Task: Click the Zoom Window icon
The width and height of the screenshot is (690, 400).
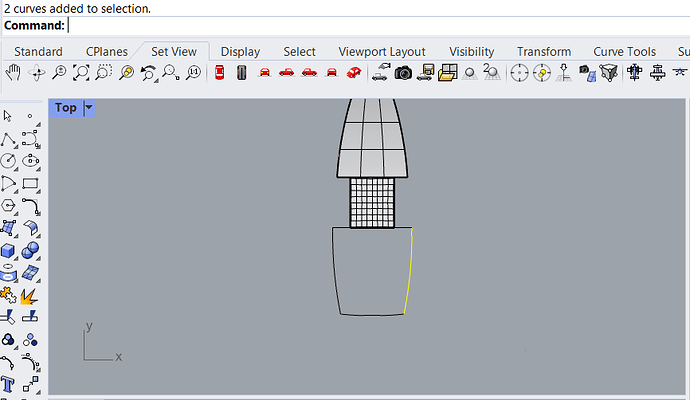Action: coord(104,73)
